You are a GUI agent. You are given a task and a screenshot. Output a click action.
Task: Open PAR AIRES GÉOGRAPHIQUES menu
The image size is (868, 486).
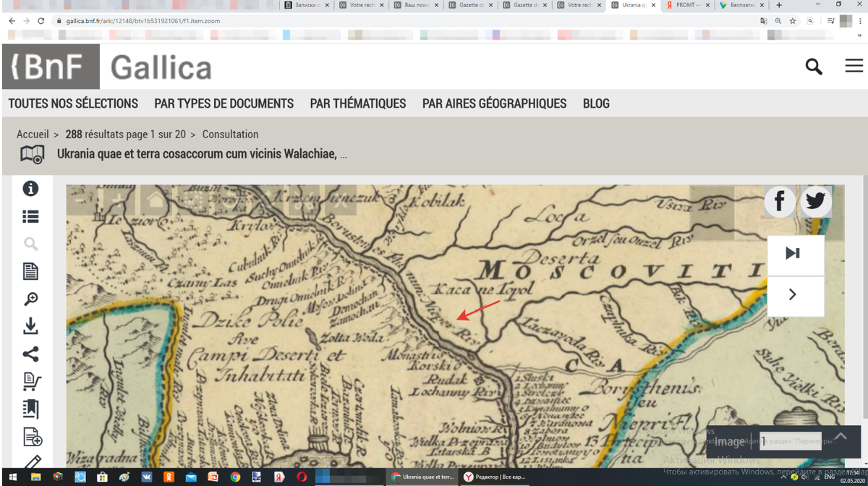(x=495, y=103)
